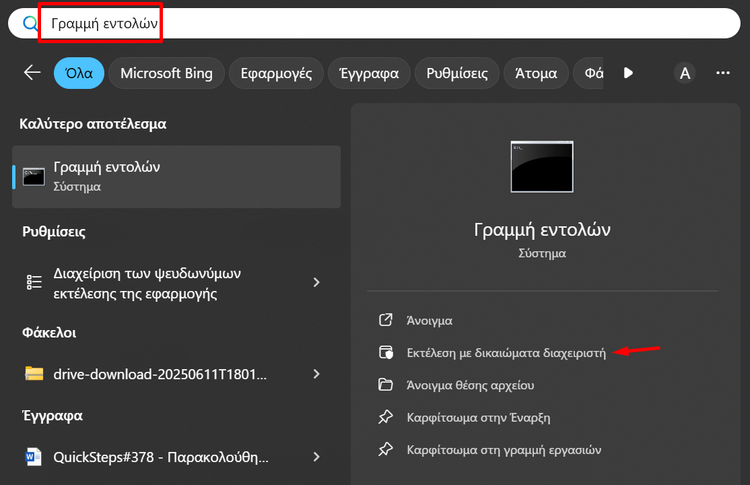
Task: Select the Όλα filter tab
Action: click(x=79, y=73)
